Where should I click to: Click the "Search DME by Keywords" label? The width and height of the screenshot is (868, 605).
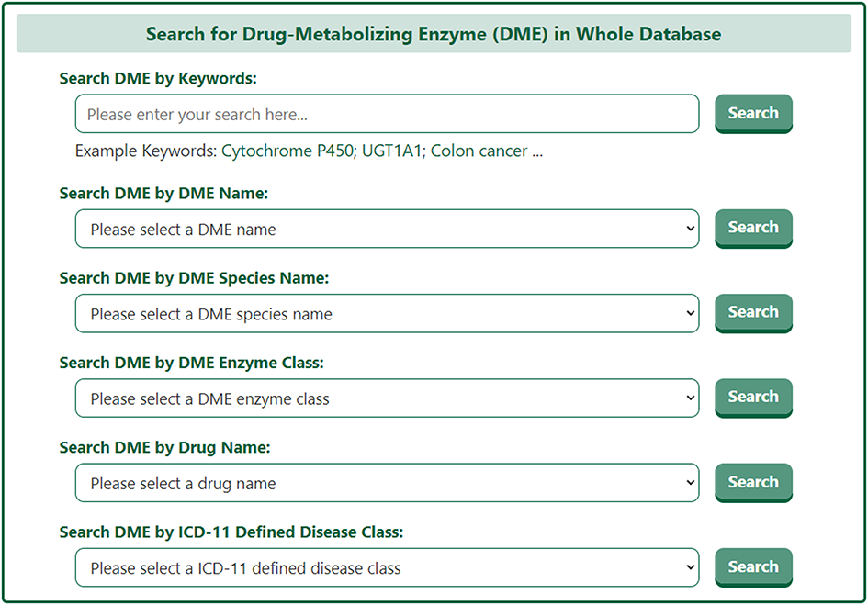(x=158, y=79)
